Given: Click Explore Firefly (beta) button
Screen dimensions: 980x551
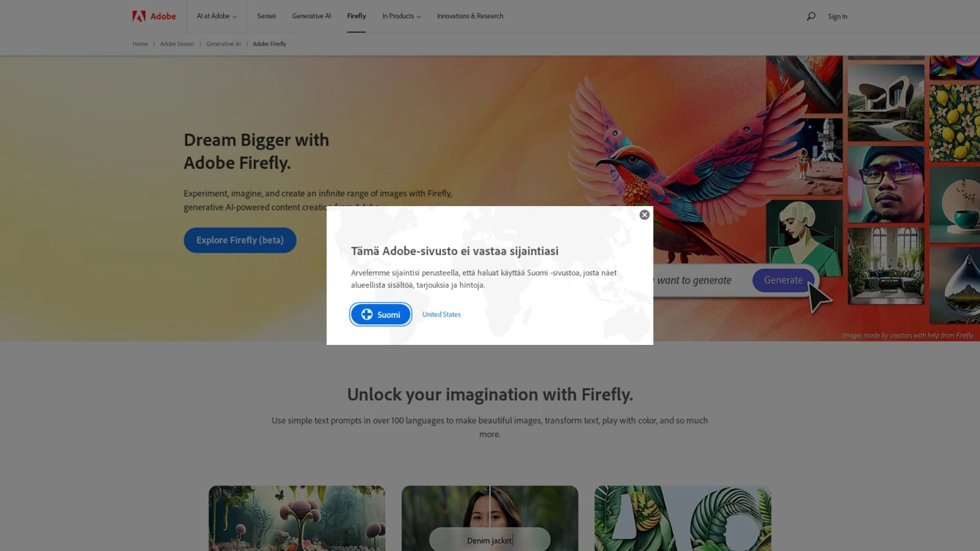Looking at the screenshot, I should pyautogui.click(x=240, y=240).
